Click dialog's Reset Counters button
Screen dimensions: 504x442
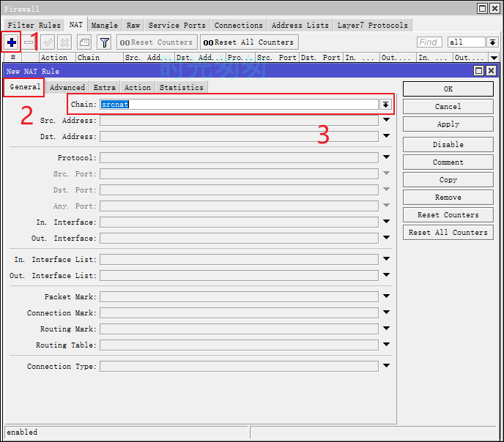[448, 215]
